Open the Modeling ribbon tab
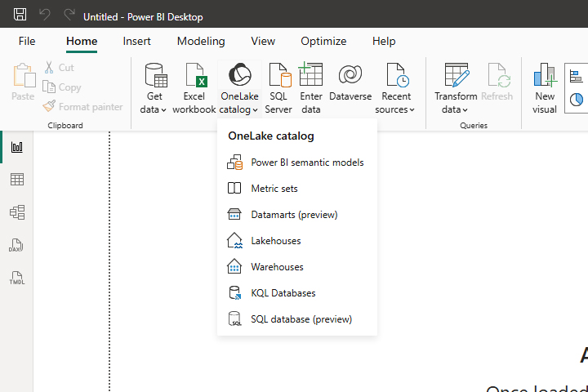Viewport: 588px width, 392px height. coord(201,41)
